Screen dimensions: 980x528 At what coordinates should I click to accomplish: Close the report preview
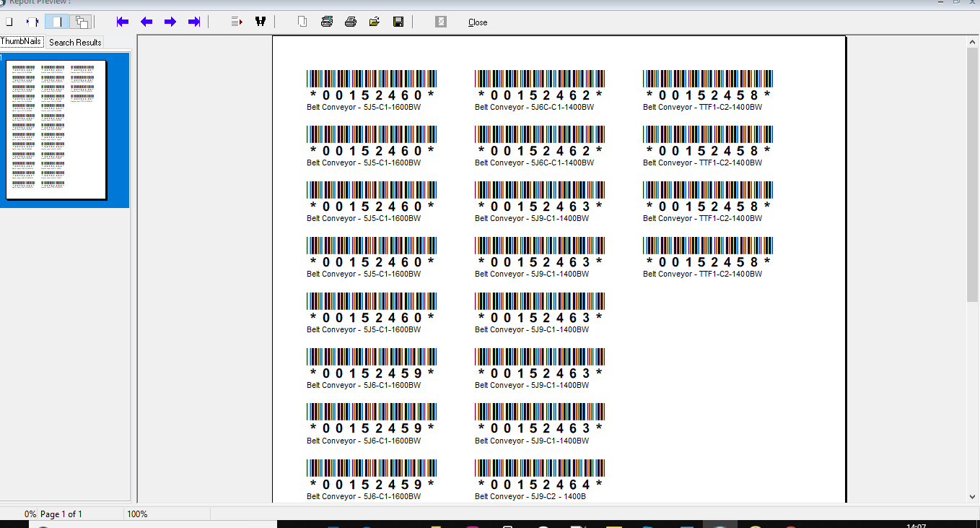point(478,22)
